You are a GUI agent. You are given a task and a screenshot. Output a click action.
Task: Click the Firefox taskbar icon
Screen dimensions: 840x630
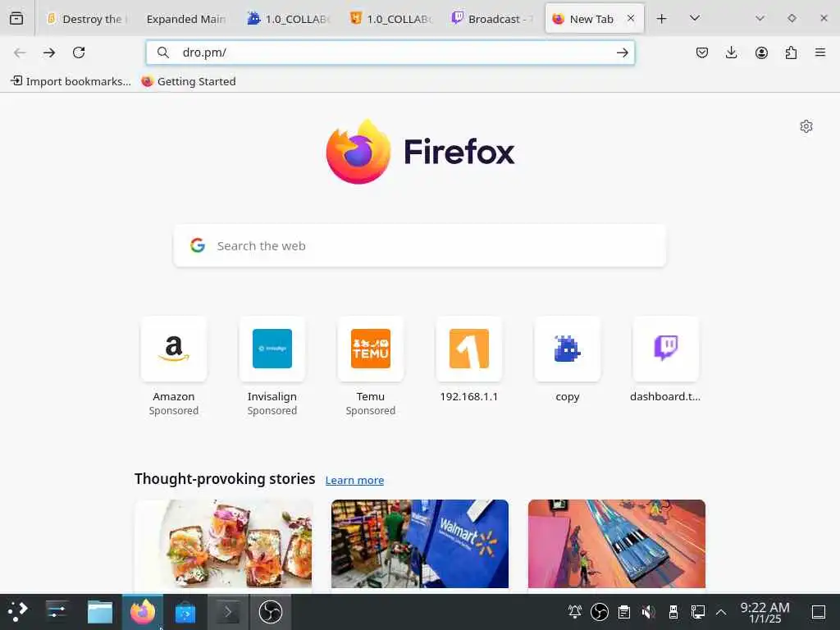tap(143, 612)
